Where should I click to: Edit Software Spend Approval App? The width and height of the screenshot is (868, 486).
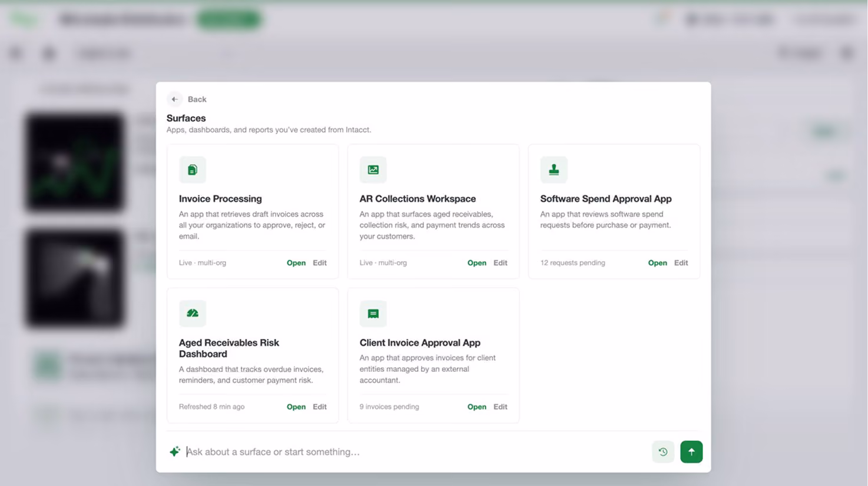(x=681, y=263)
